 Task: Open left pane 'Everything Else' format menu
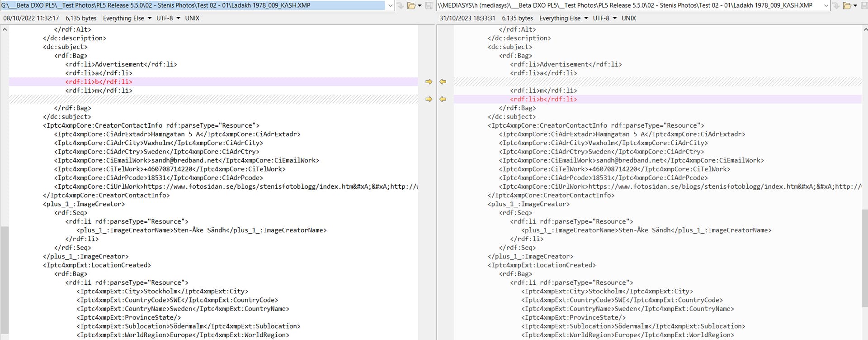pos(127,18)
